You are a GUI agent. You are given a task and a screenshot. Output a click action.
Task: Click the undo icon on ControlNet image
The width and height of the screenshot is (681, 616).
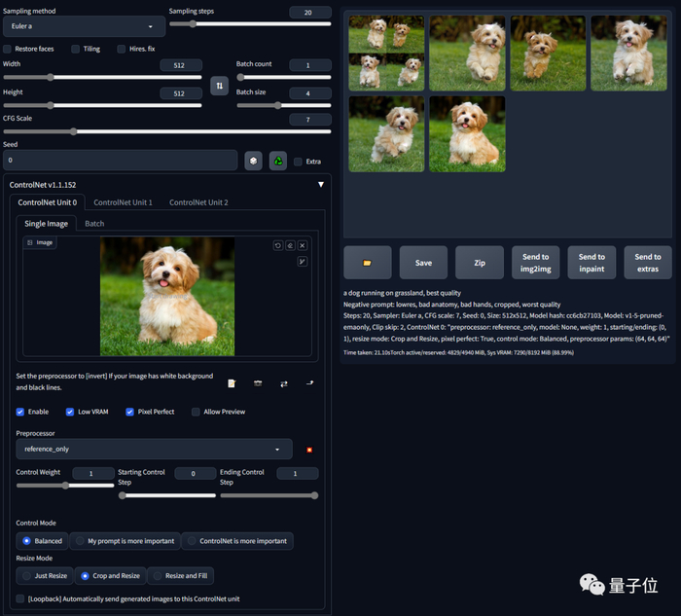[x=278, y=245]
